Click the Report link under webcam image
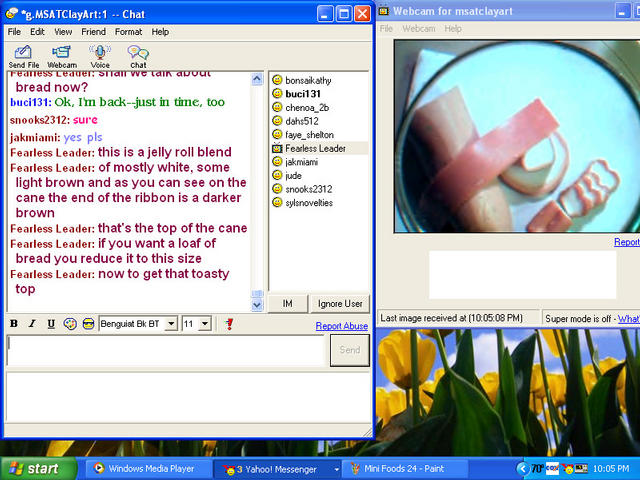 click(x=627, y=242)
